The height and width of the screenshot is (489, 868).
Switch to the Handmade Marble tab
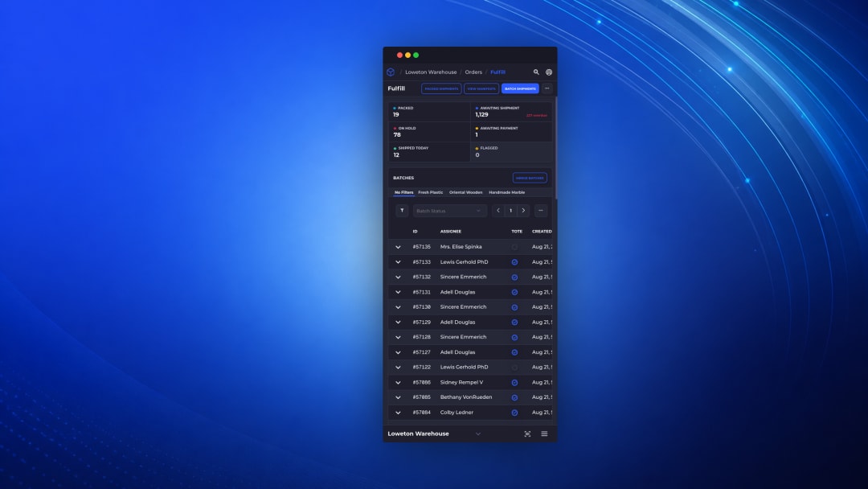506,192
